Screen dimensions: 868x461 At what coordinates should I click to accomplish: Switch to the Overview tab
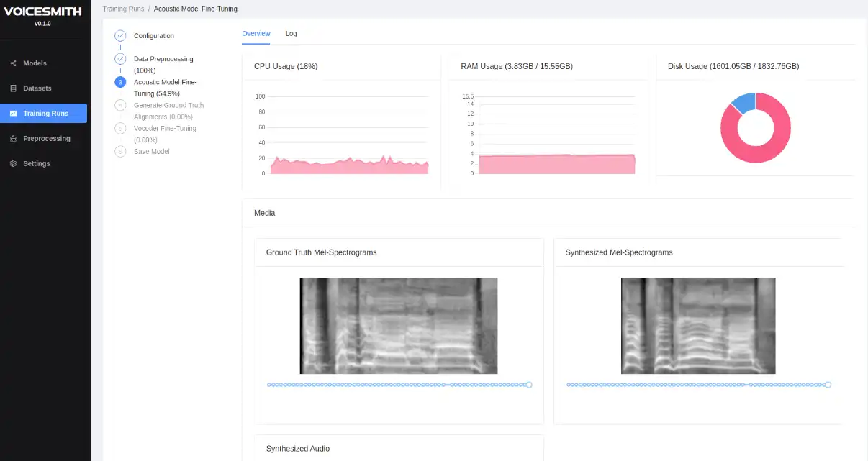(256, 34)
